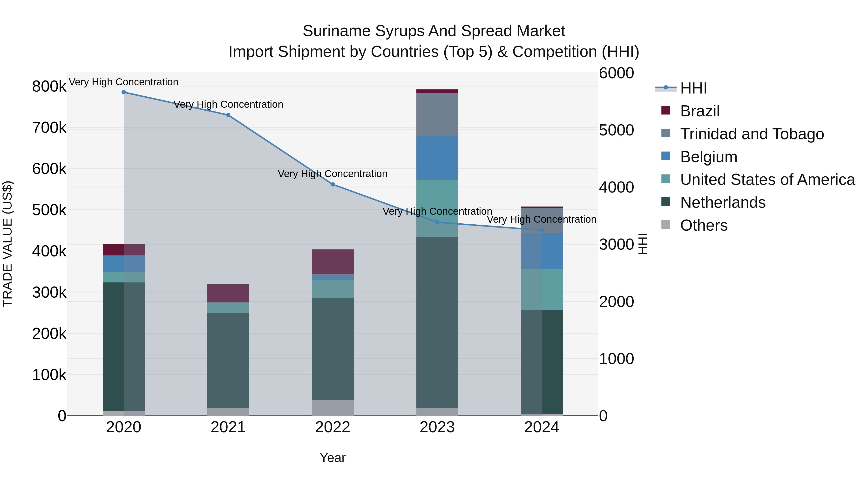Click Very High Concentration annotation above 2020

(x=124, y=82)
